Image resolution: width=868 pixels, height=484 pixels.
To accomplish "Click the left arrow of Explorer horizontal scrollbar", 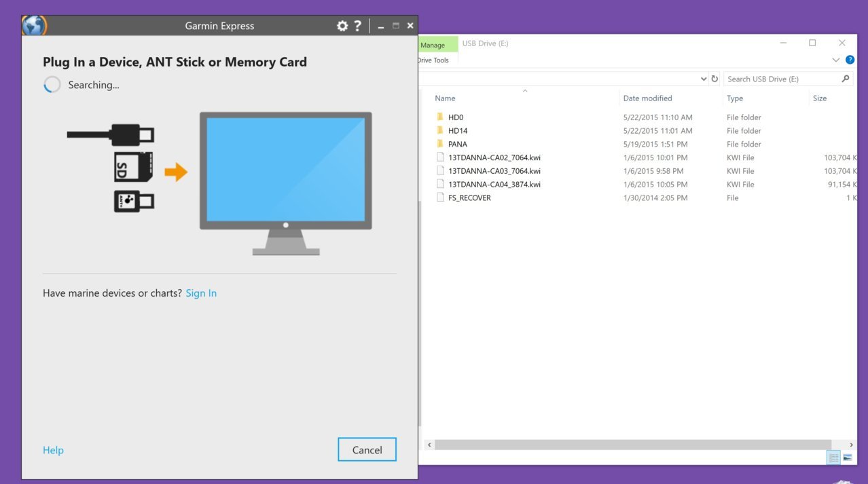I will point(429,445).
